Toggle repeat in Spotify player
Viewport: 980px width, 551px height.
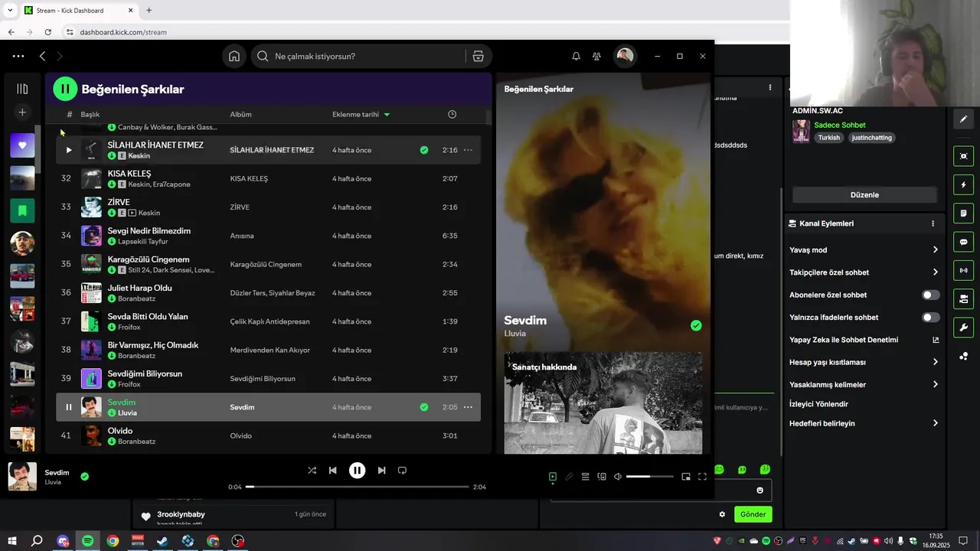click(x=402, y=470)
